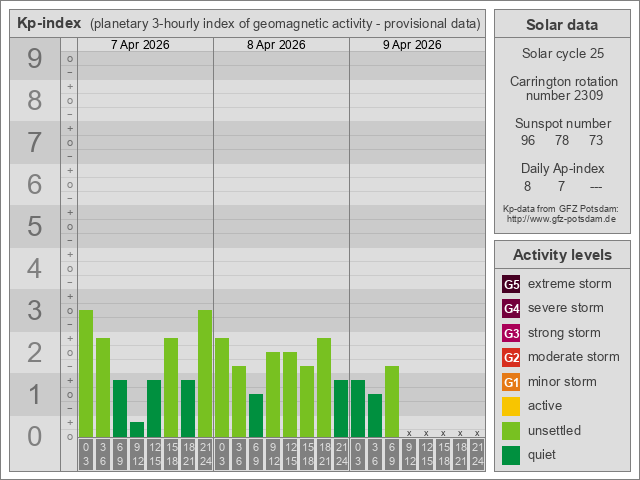Click the G1 minor storm badge
The image size is (640, 480).
(511, 382)
